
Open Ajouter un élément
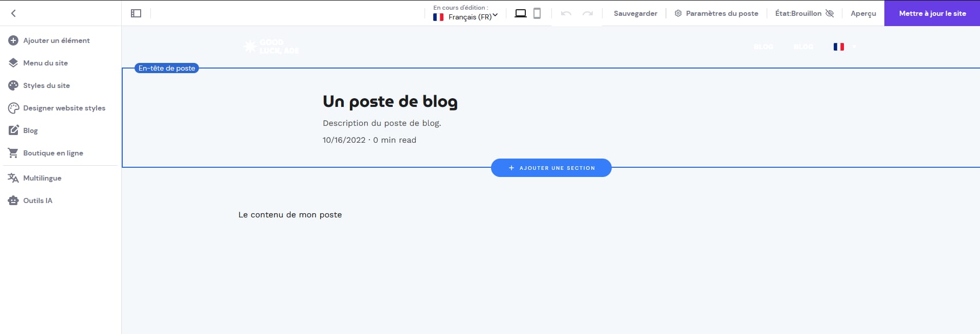[x=56, y=40]
